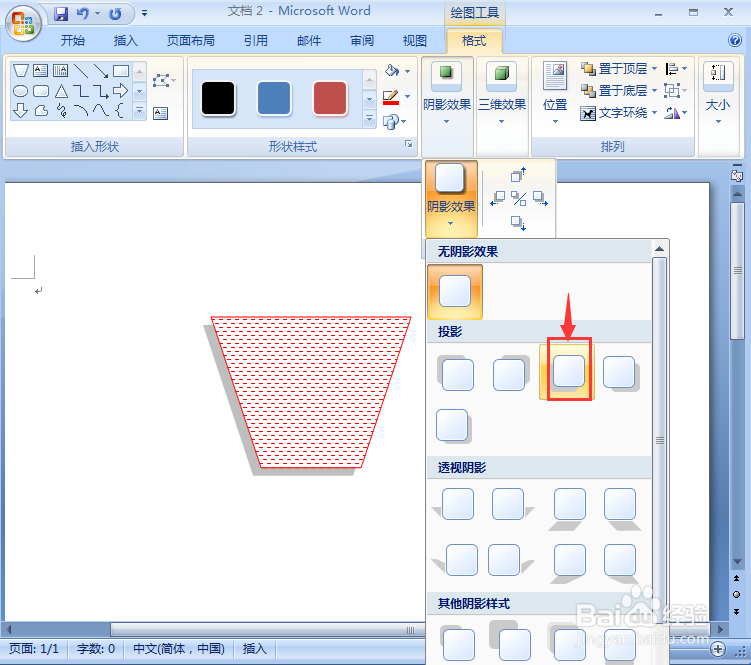Switch to the 页面布局 tab
This screenshot has height=665, width=751.
190,41
